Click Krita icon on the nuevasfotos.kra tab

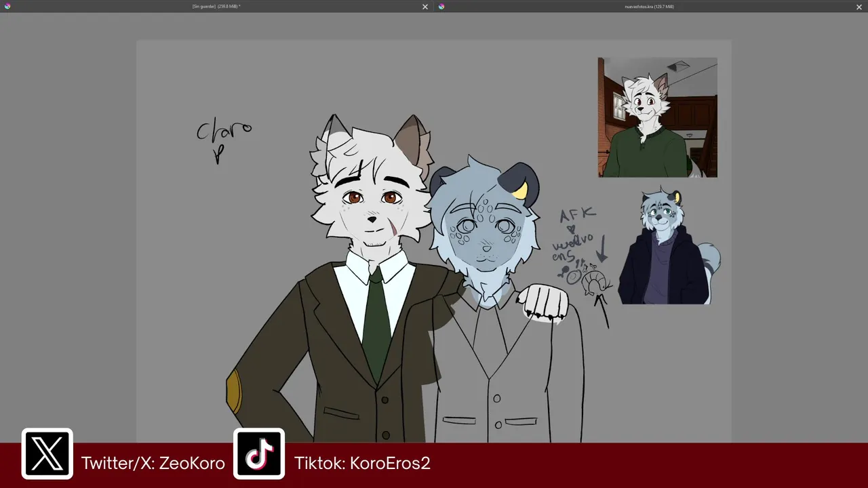(x=441, y=6)
